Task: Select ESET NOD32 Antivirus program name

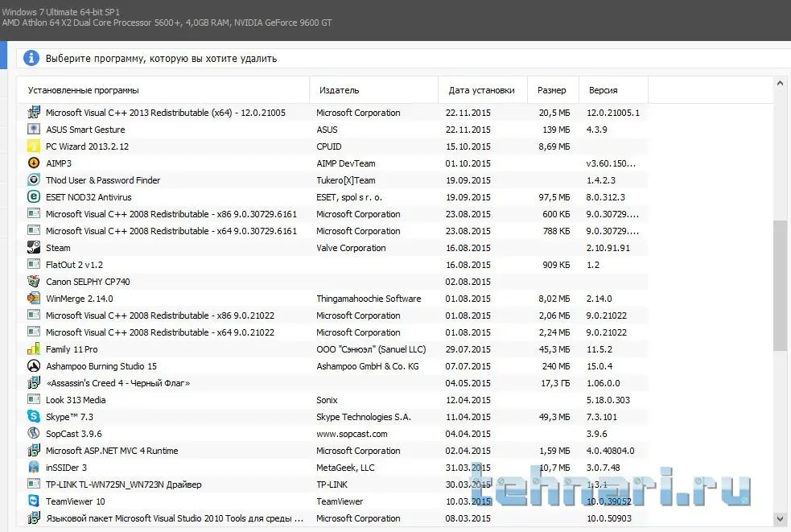Action: 89,197
